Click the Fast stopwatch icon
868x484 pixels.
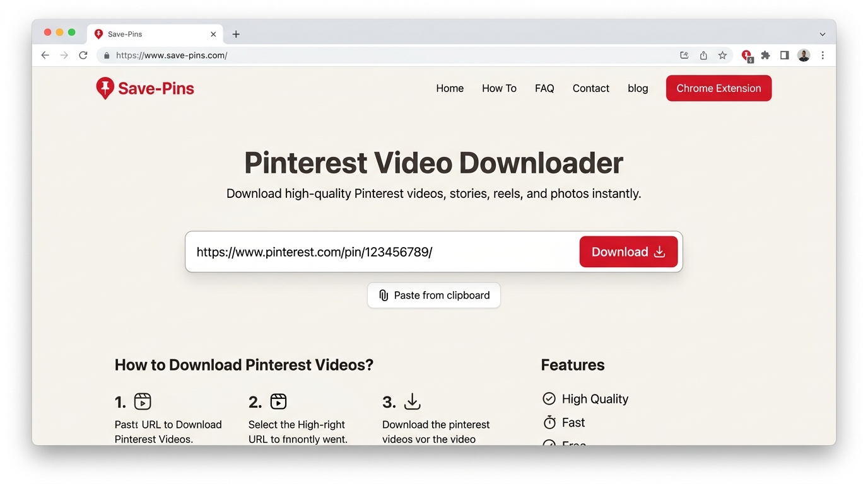point(549,422)
